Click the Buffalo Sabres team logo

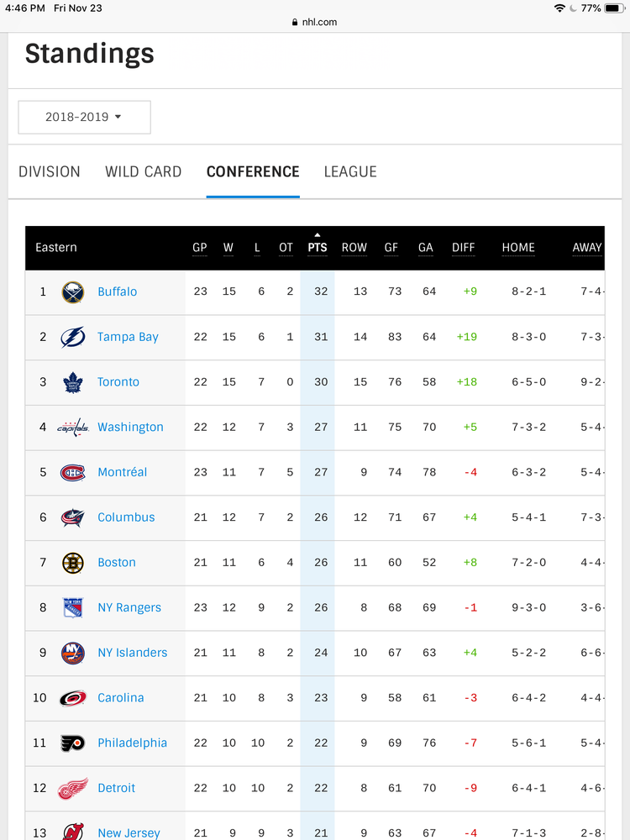click(x=72, y=292)
